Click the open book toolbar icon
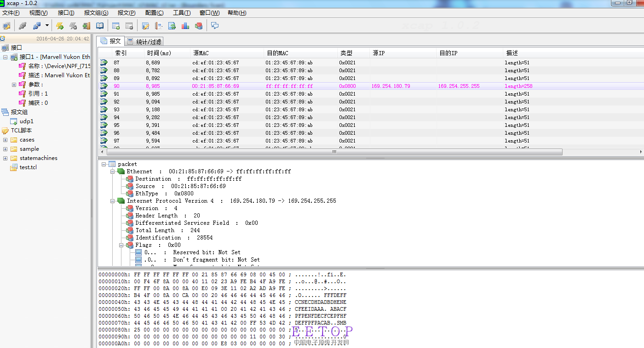 [100, 26]
